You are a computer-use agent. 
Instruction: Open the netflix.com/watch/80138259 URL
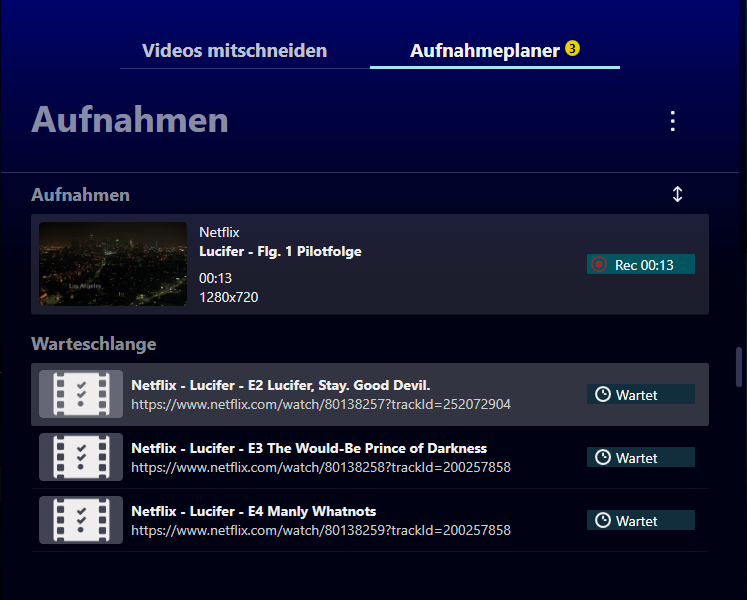point(321,530)
